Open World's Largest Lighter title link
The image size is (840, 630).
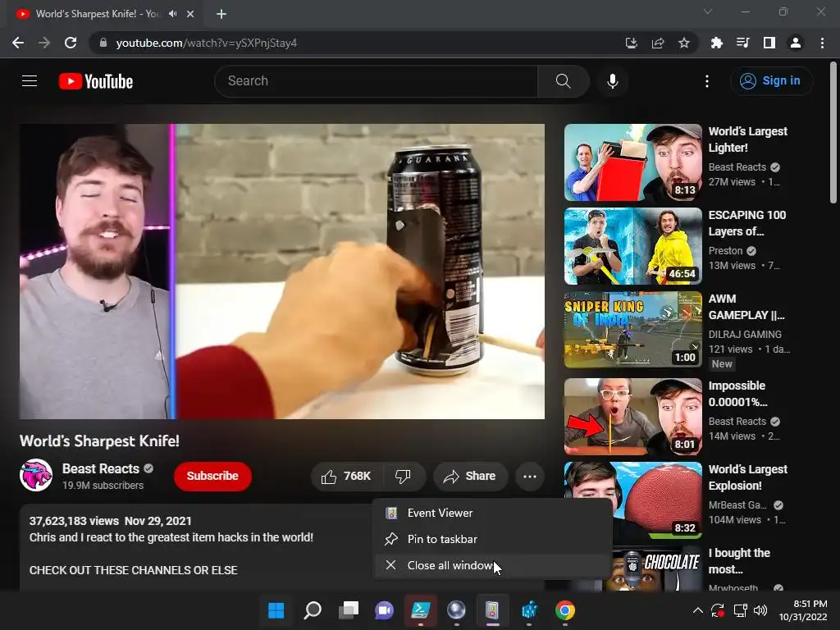[748, 139]
